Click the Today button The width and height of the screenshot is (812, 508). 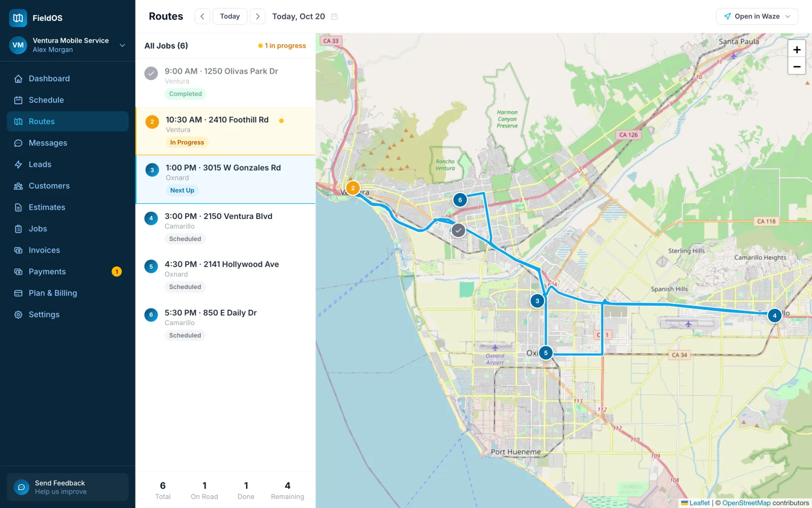[230, 16]
